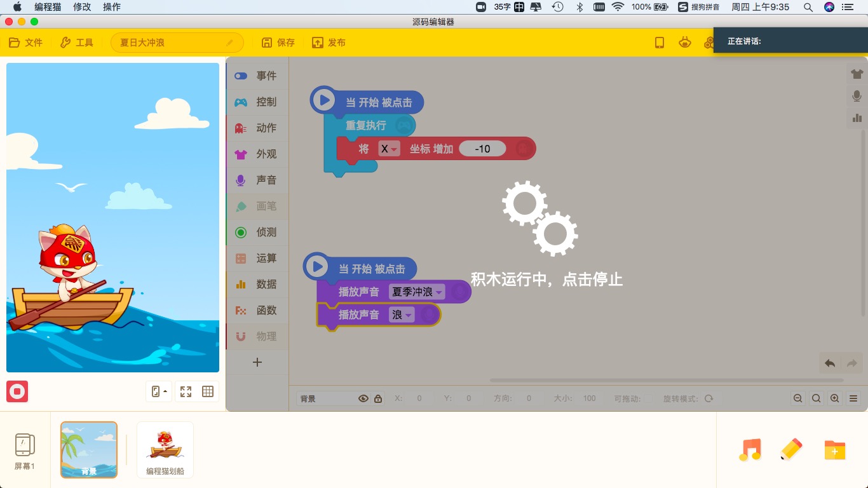The image size is (868, 488).
Task: Enter fullscreen stage mode
Action: (x=186, y=391)
